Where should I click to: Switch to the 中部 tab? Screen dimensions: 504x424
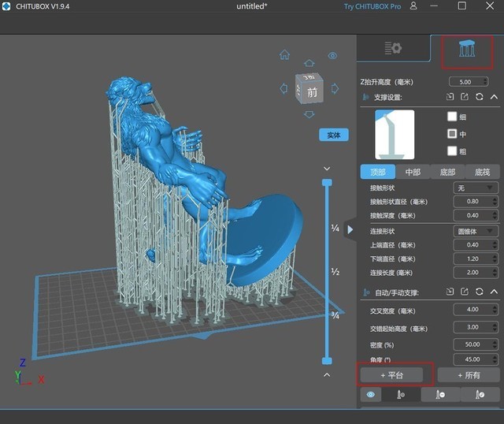point(413,172)
